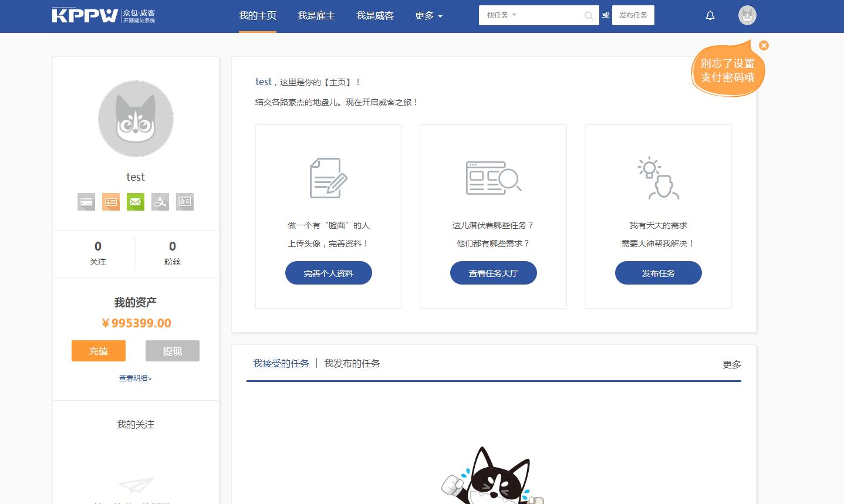The height and width of the screenshot is (504, 844).
Task: Click the blue 发布任务 card button
Action: (659, 273)
